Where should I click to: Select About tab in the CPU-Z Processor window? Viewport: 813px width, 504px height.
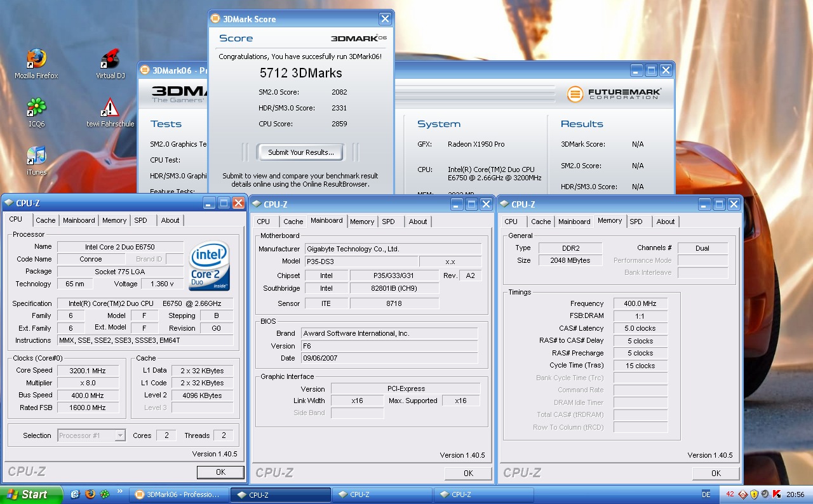tap(170, 220)
